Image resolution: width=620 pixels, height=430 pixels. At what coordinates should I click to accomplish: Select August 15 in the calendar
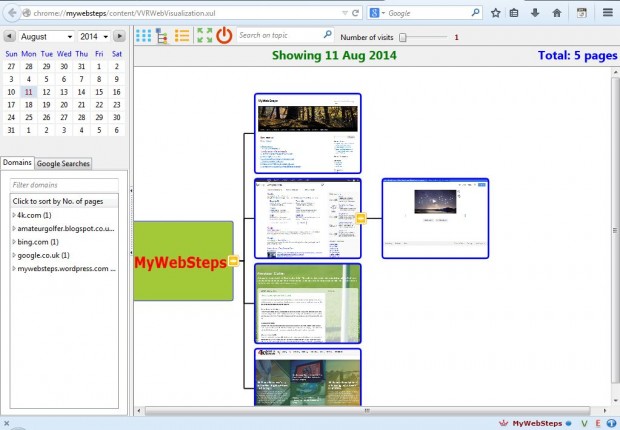point(99,92)
